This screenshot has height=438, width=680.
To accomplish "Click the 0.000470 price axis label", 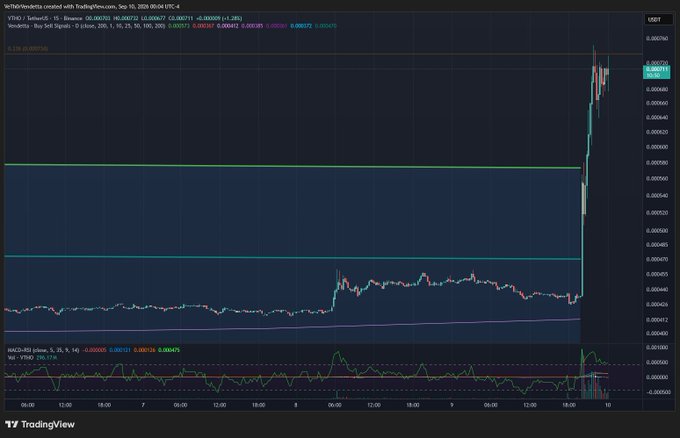I will 657,259.
